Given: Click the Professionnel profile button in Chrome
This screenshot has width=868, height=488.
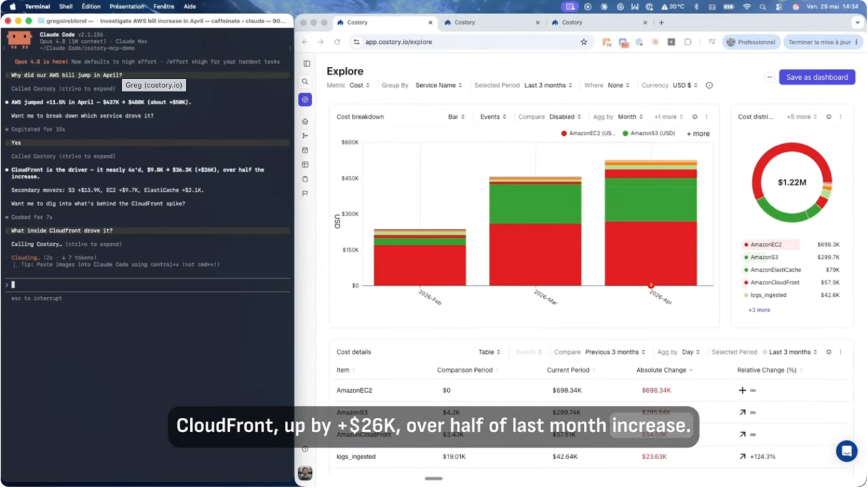Looking at the screenshot, I should coord(751,42).
